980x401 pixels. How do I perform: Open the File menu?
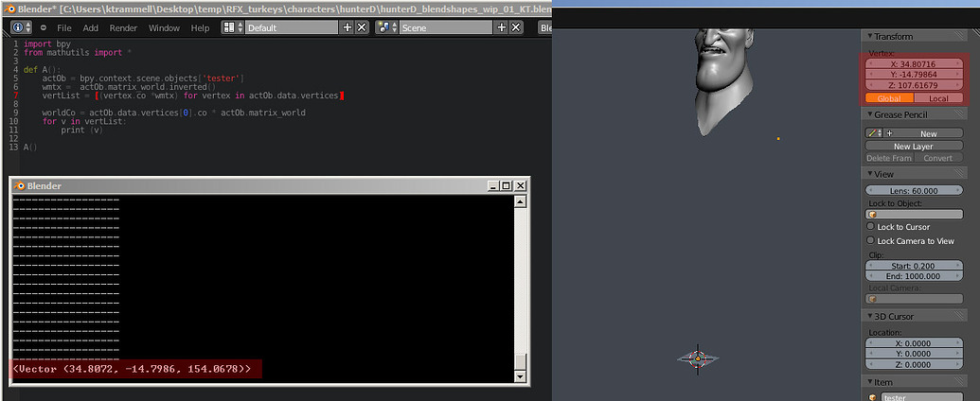(x=64, y=27)
